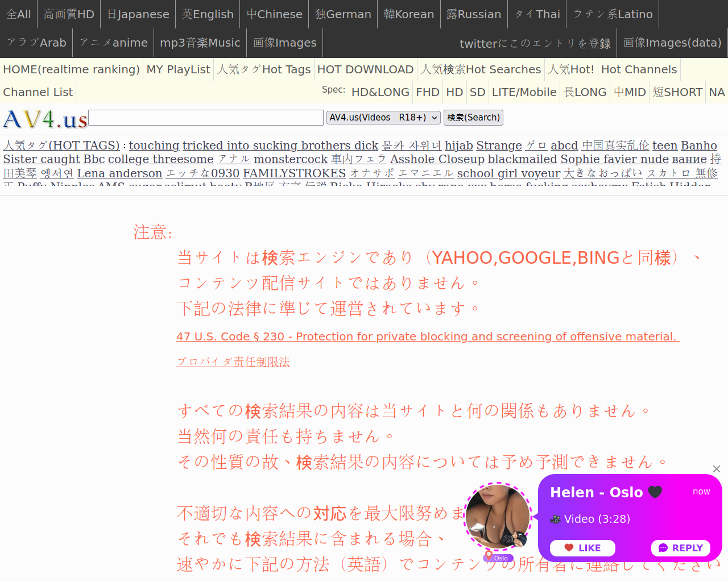Hit the REPLY chat bubble button

680,548
